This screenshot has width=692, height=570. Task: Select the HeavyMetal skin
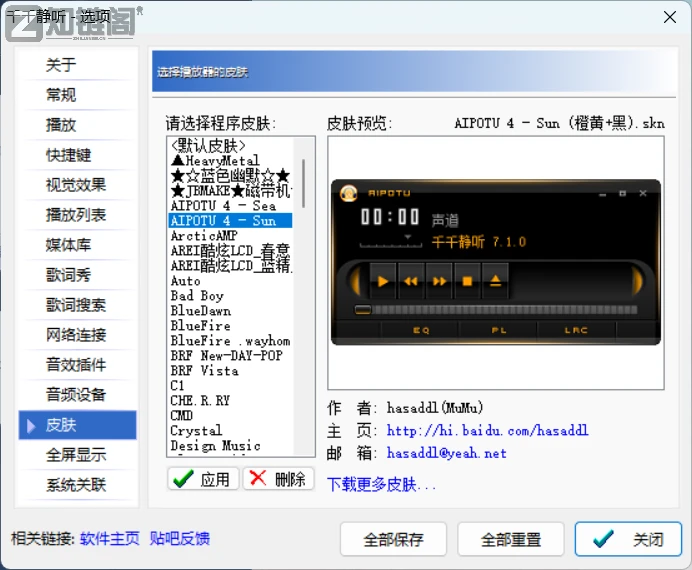(x=230, y=160)
